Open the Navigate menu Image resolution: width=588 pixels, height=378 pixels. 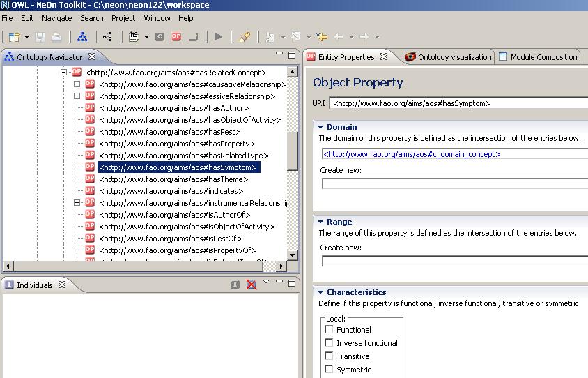point(57,18)
